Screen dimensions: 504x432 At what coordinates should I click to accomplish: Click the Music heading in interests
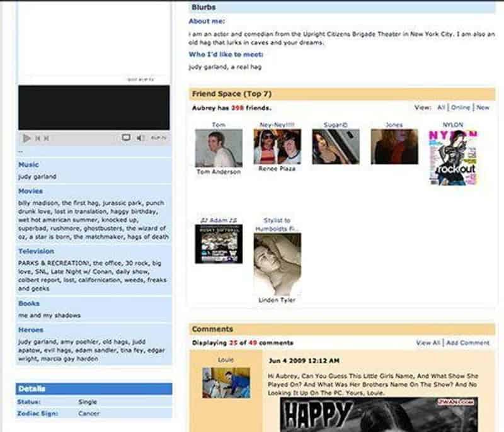tap(28, 164)
